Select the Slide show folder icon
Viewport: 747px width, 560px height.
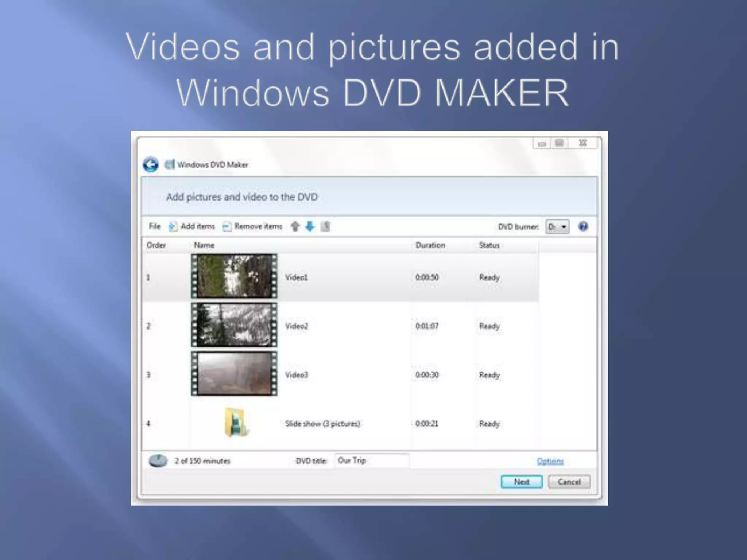[236, 423]
